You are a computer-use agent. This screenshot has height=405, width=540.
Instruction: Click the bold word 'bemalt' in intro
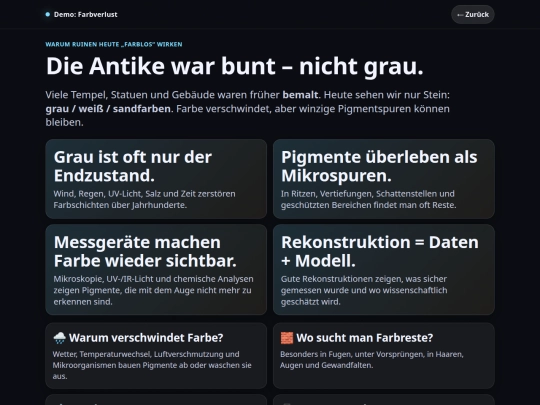tap(300, 95)
